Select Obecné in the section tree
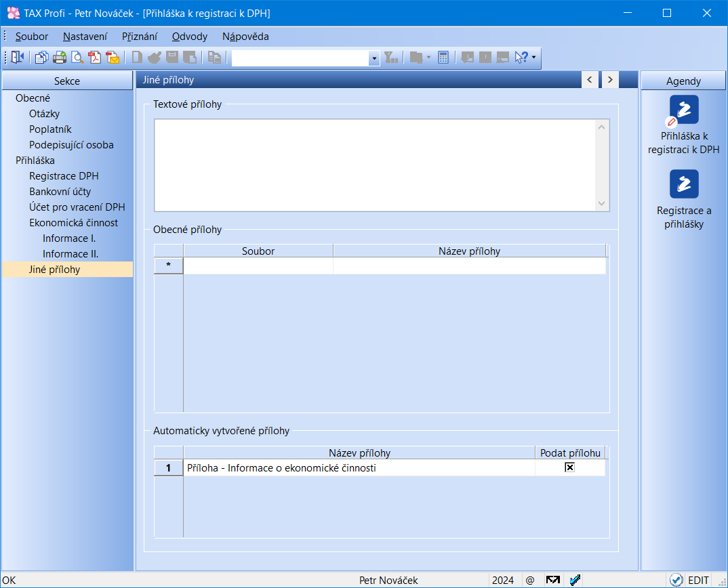Image resolution: width=728 pixels, height=588 pixels. (x=33, y=98)
